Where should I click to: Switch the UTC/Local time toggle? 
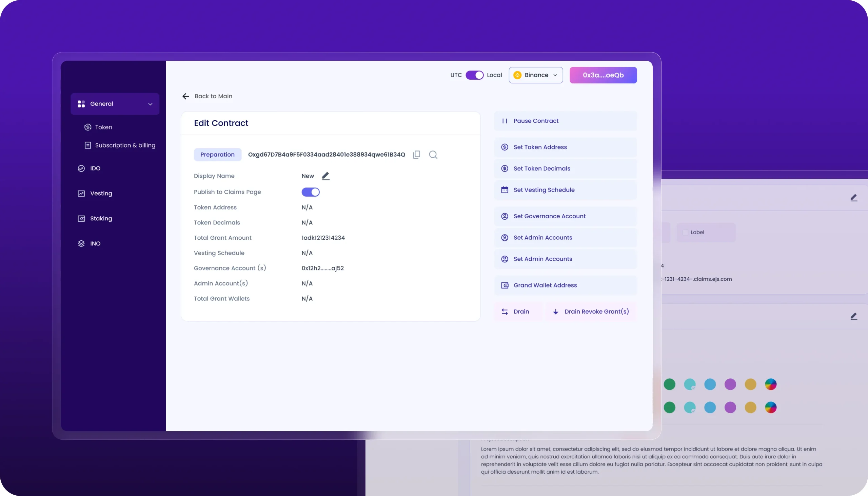click(475, 75)
